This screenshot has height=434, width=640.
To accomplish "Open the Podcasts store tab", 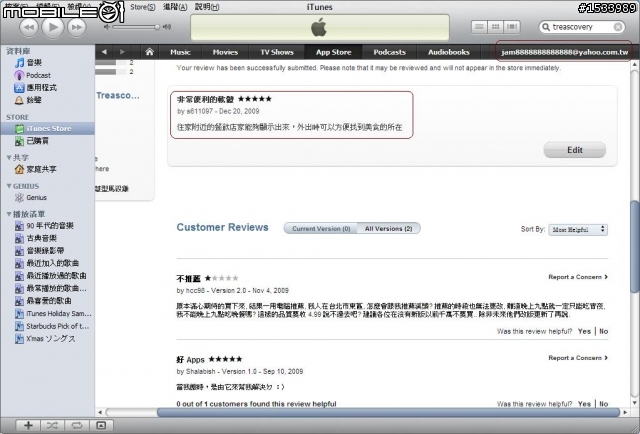I will pos(389,52).
